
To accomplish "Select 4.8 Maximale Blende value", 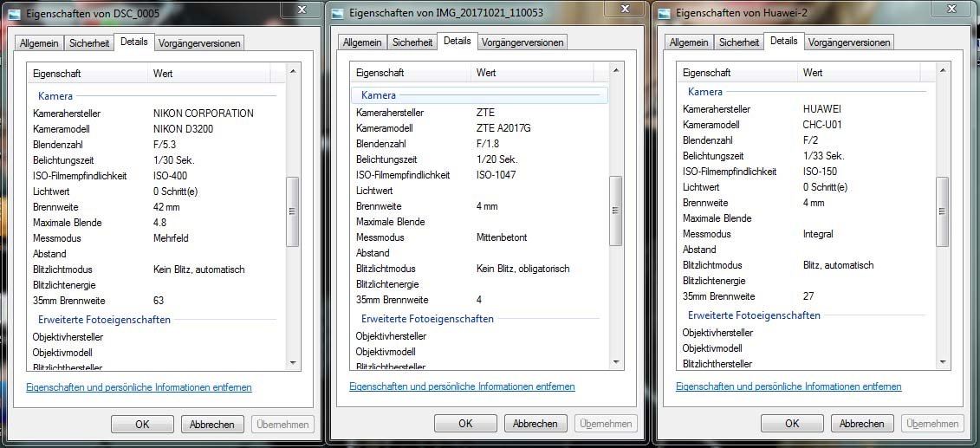I will pos(159,223).
